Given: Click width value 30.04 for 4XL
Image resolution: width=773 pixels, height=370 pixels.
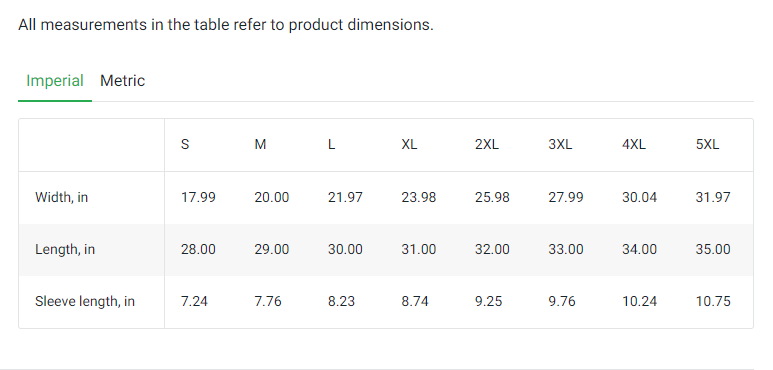Looking at the screenshot, I should coord(639,198).
